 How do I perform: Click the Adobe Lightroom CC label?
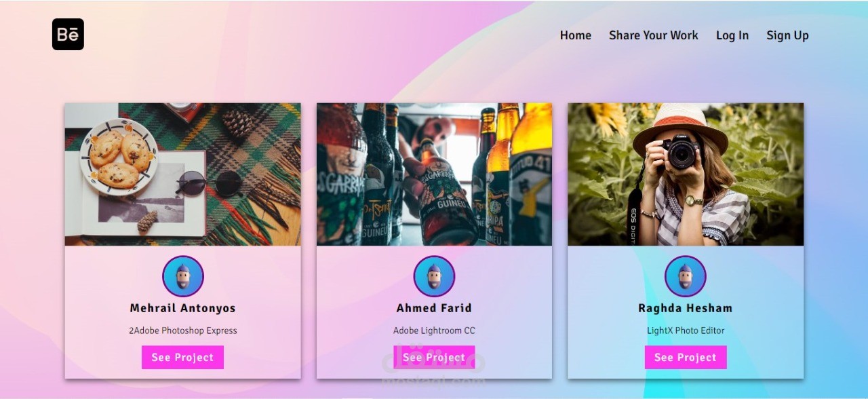(434, 330)
